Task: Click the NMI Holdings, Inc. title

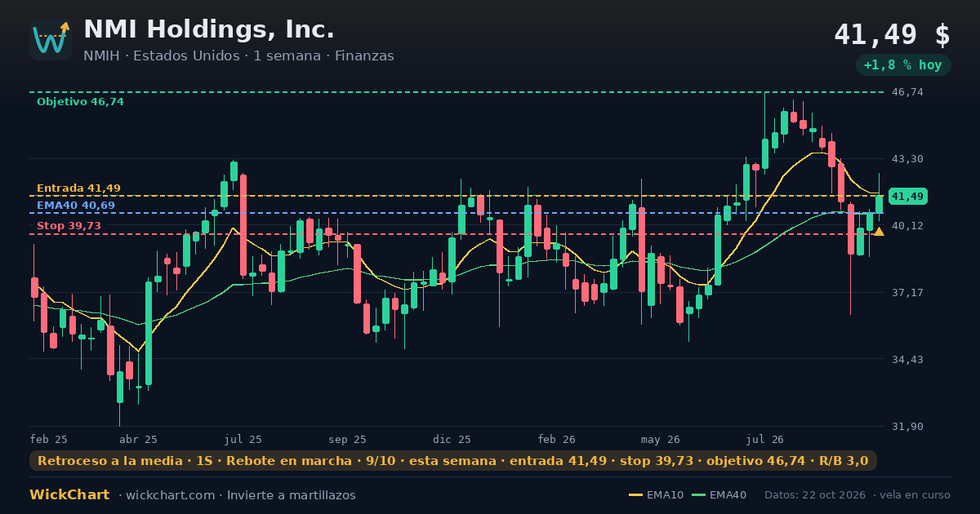Action: (209, 30)
